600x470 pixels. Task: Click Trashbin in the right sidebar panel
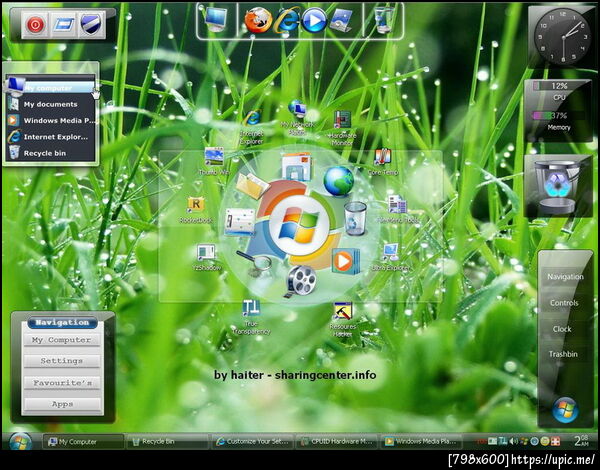[563, 354]
